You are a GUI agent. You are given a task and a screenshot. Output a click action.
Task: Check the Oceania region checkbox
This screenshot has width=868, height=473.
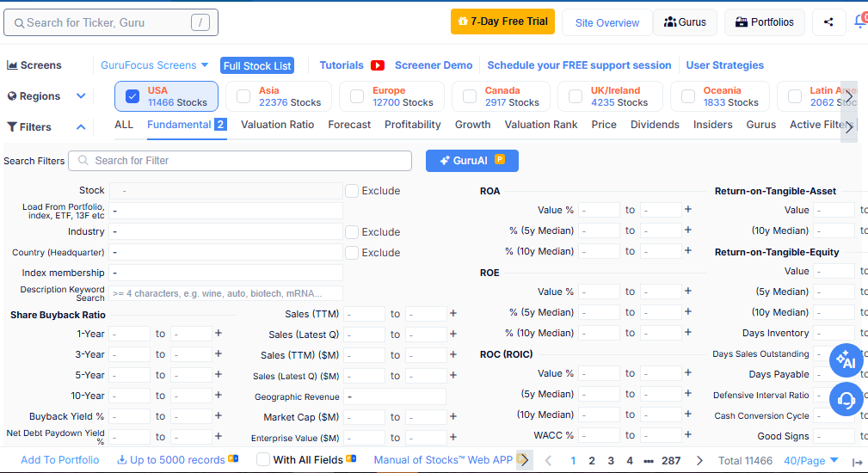point(688,96)
